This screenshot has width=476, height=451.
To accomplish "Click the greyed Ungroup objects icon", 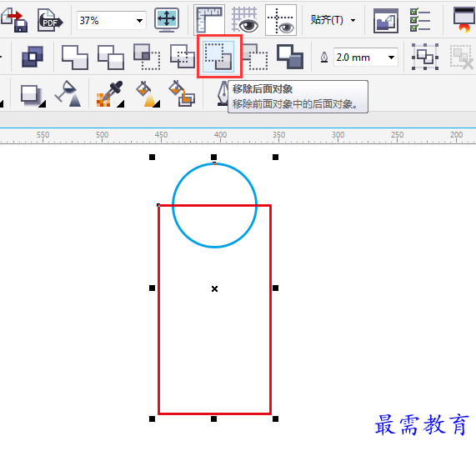I will coord(462,57).
